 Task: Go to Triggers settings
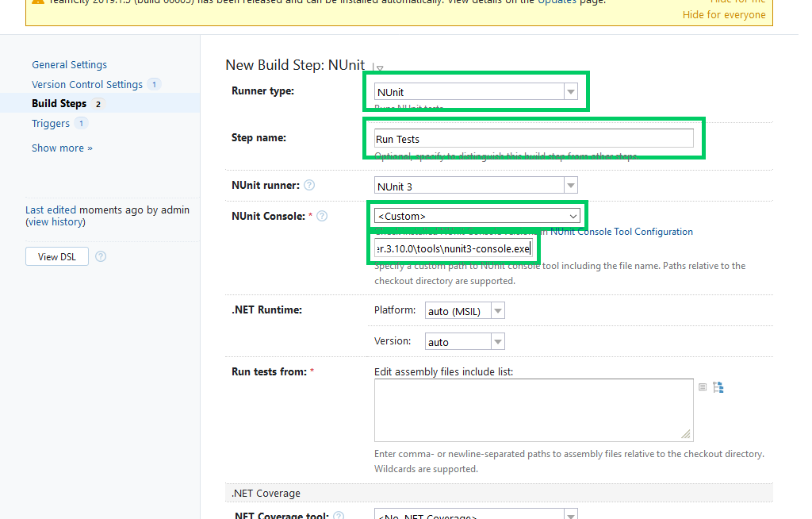[50, 123]
